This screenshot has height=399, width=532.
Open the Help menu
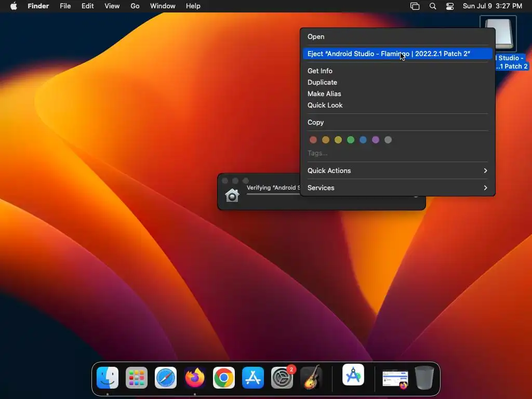click(193, 6)
